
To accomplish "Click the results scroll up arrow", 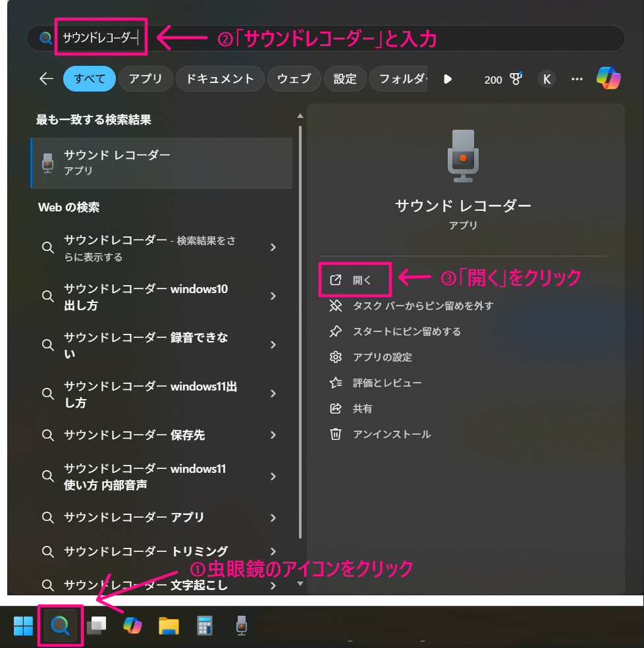I will [x=300, y=116].
